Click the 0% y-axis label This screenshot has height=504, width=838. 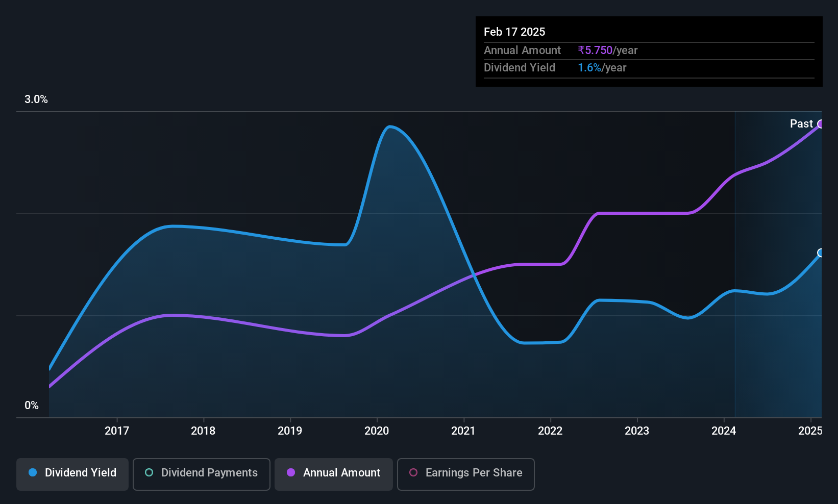tap(32, 406)
